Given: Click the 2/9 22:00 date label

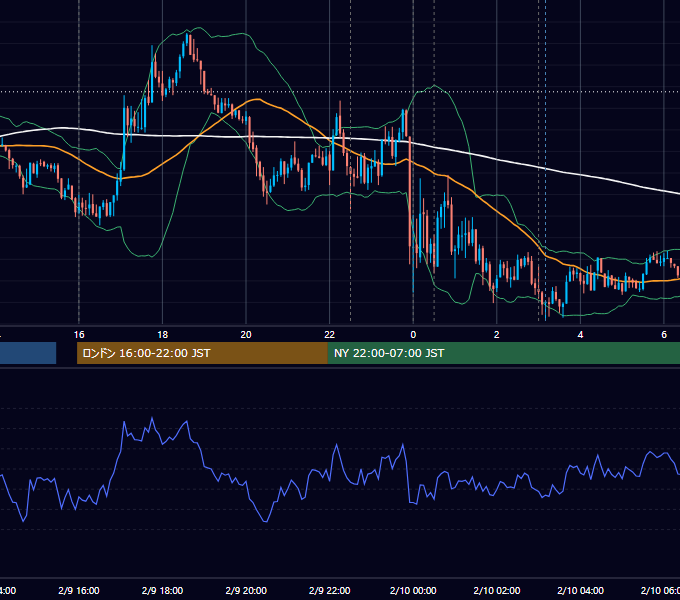Looking at the screenshot, I should [330, 590].
